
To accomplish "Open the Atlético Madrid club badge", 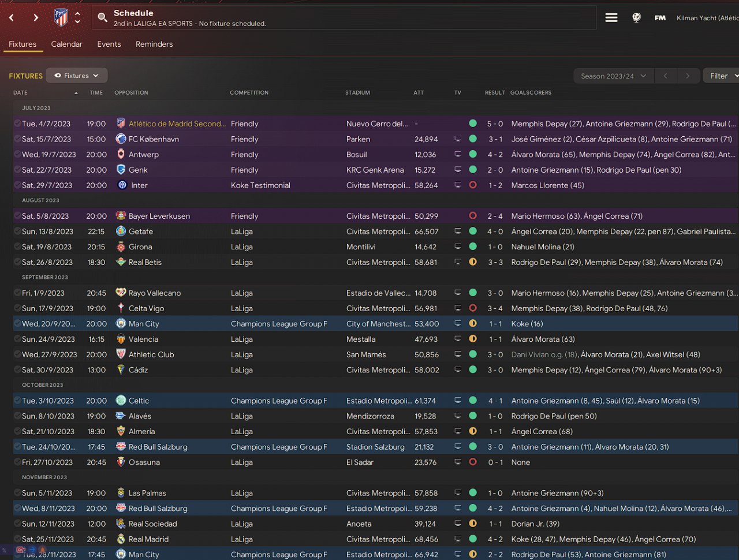I will (x=61, y=18).
